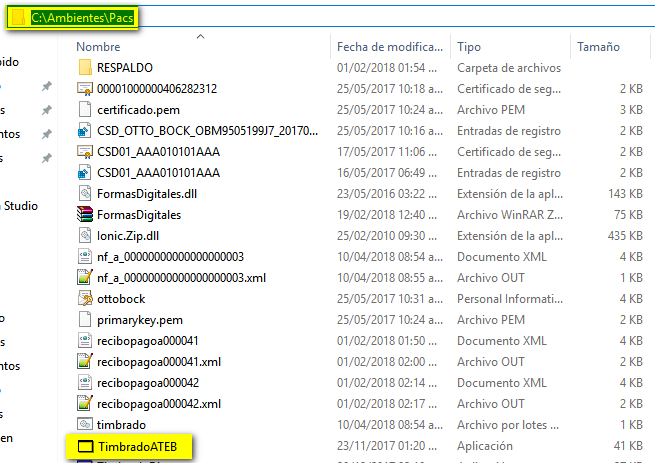
Task: Click the nf_a_00000000000000000003.xml OUT file icon
Action: 85,277
